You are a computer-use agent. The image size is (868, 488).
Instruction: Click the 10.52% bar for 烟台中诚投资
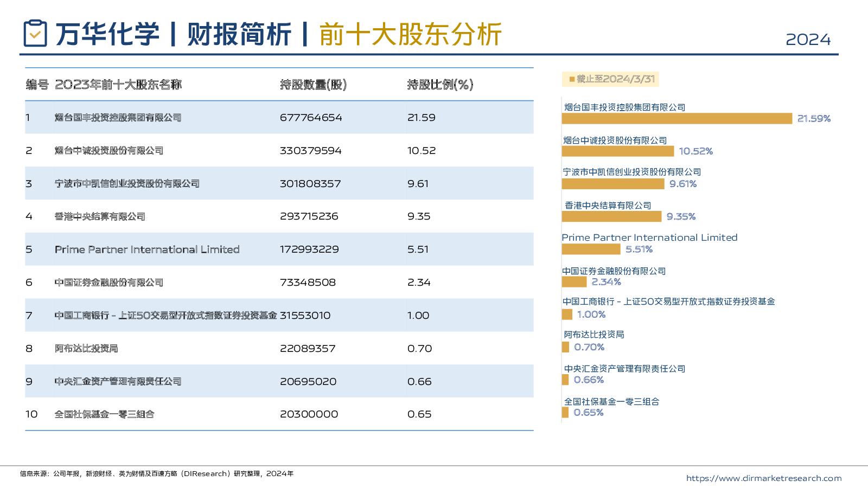(x=617, y=151)
